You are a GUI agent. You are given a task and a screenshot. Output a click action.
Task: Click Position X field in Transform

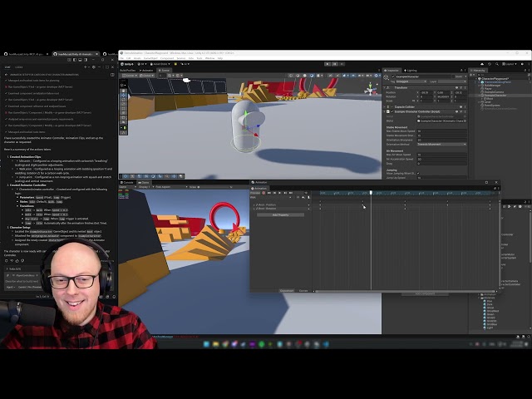coord(426,92)
